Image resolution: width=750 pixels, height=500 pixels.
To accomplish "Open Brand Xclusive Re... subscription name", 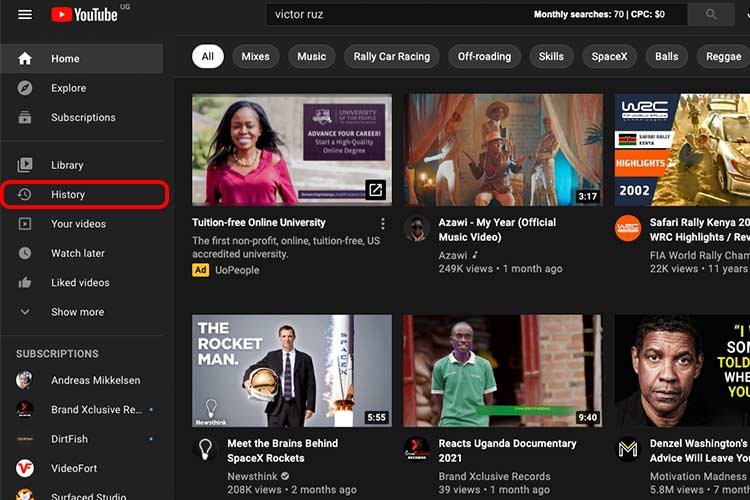I will [x=97, y=410].
